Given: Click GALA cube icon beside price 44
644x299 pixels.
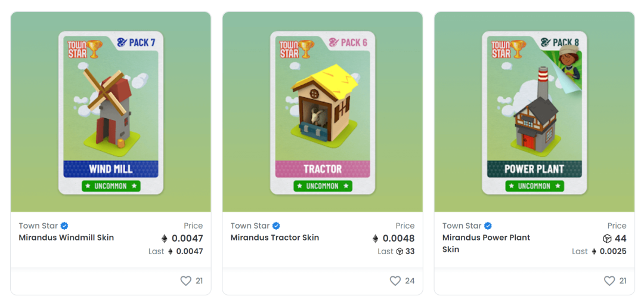Looking at the screenshot, I should click(608, 239).
